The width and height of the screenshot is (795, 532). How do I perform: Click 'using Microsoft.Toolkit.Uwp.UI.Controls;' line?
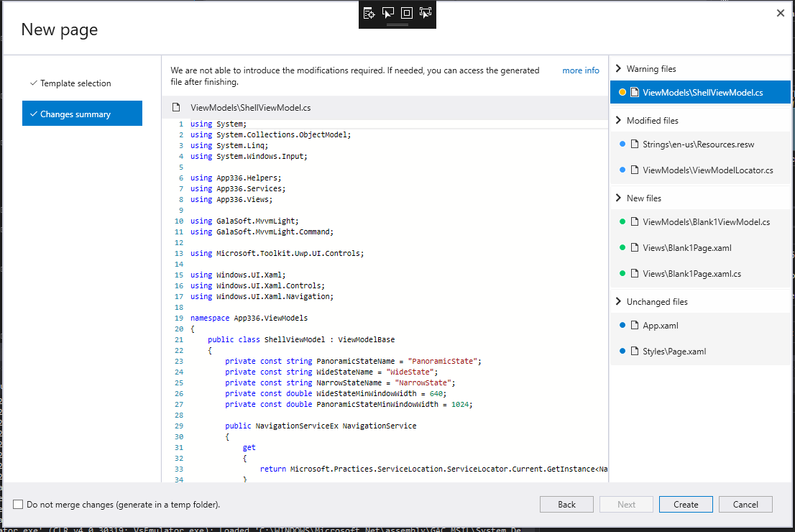point(277,253)
